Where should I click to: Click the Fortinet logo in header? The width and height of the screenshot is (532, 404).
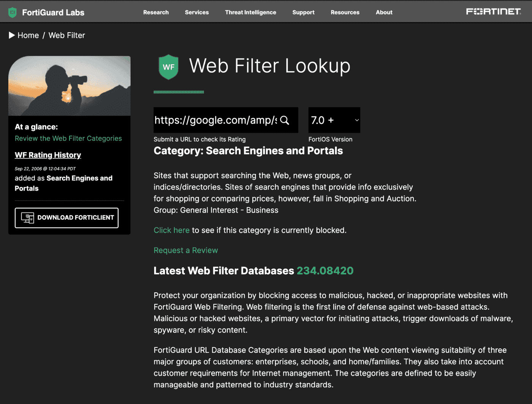493,12
